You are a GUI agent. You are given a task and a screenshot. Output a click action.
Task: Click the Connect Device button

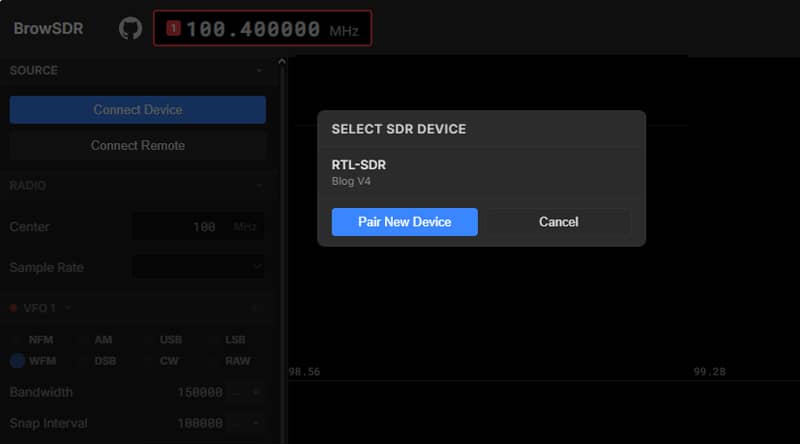pos(138,110)
